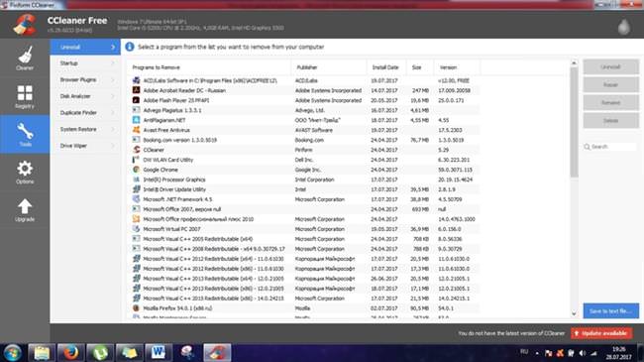Select Advego Plagiatus 1.3.3.1 row
The image size is (644, 362).
click(303, 110)
